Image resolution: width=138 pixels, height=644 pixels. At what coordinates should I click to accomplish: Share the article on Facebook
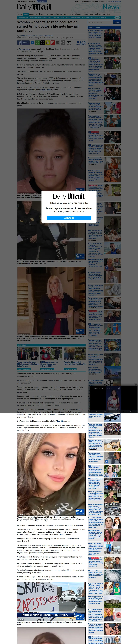click(23, 43)
